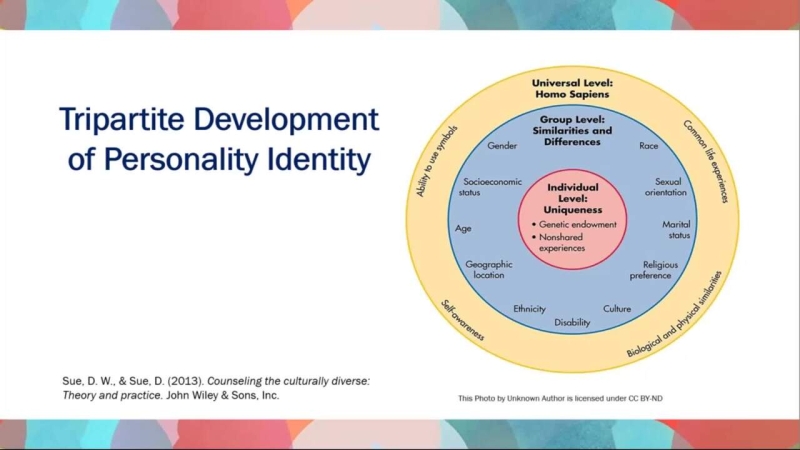Image resolution: width=800 pixels, height=450 pixels.
Task: Click the slide title 'Tripartite Development of Personality Identity'
Action: coord(219,140)
